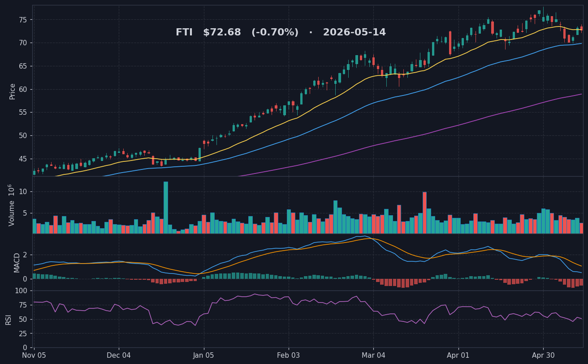Image resolution: width=588 pixels, height=364 pixels.
Task: Click the 55 price tick label
Action: click(24, 113)
